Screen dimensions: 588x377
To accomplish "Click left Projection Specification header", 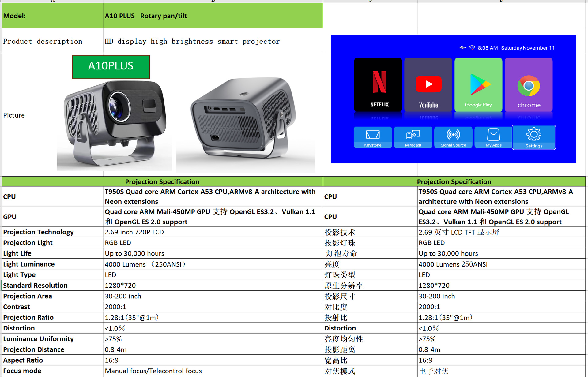I will click(x=162, y=182).
